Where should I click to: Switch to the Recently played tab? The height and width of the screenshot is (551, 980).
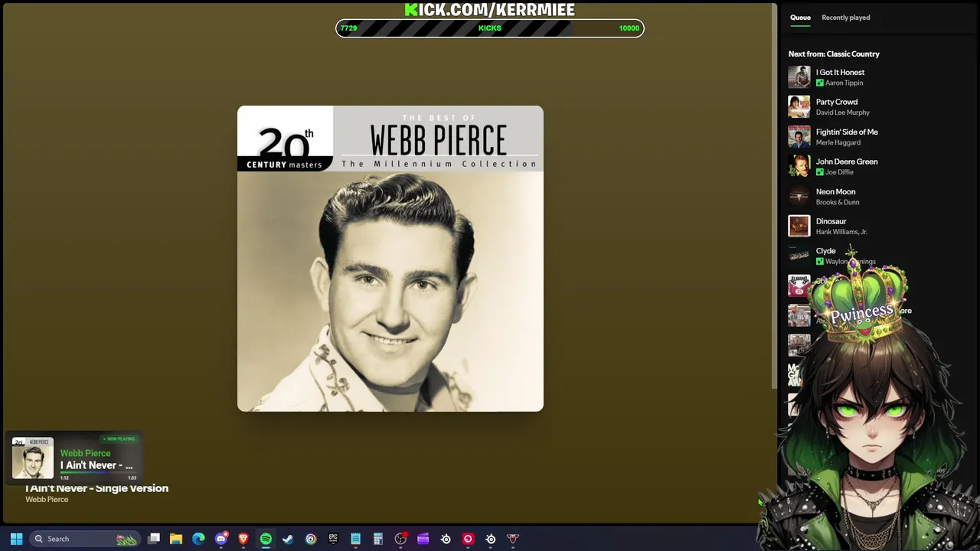pos(845,18)
